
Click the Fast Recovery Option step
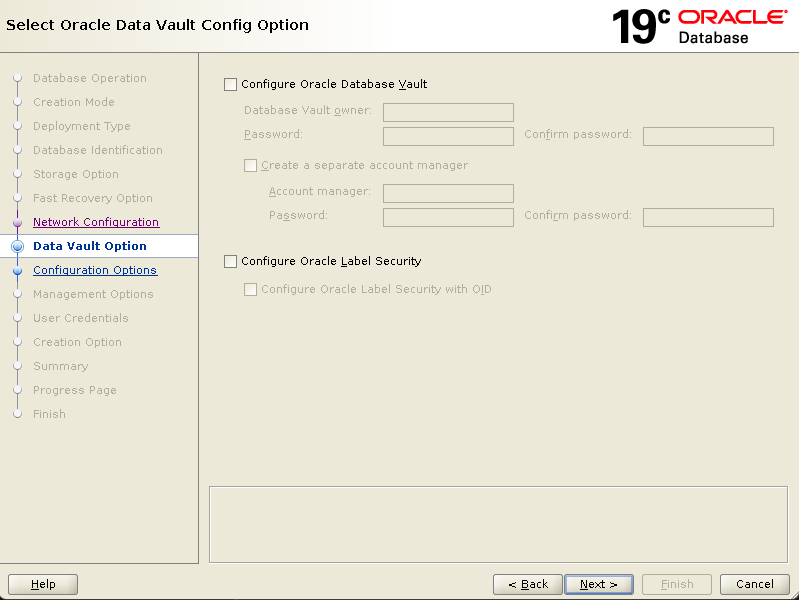click(93, 198)
